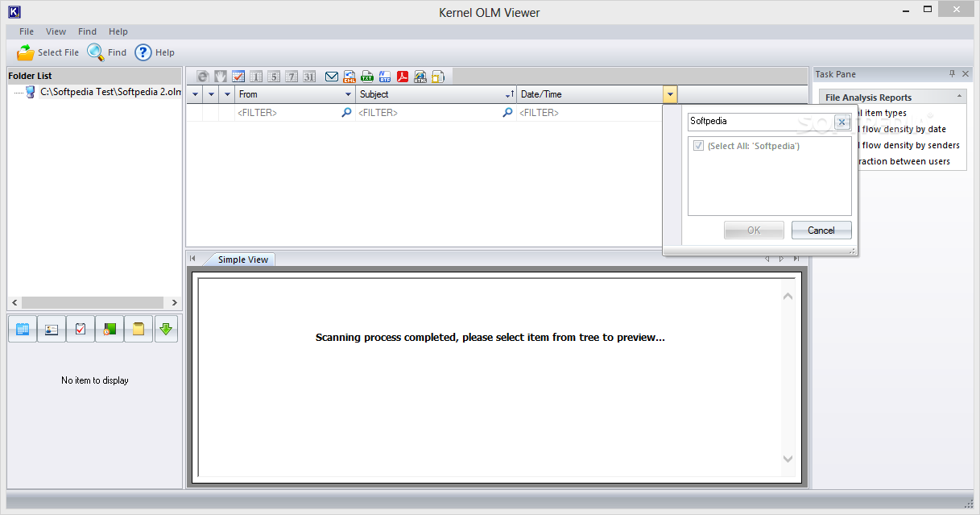Click the TXT export icon
980x515 pixels.
367,77
